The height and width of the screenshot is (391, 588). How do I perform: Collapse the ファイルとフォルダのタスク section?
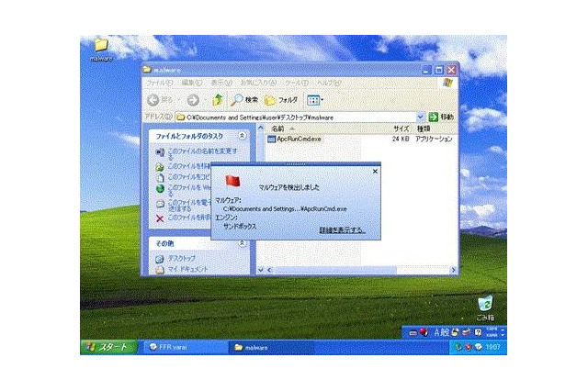(243, 136)
